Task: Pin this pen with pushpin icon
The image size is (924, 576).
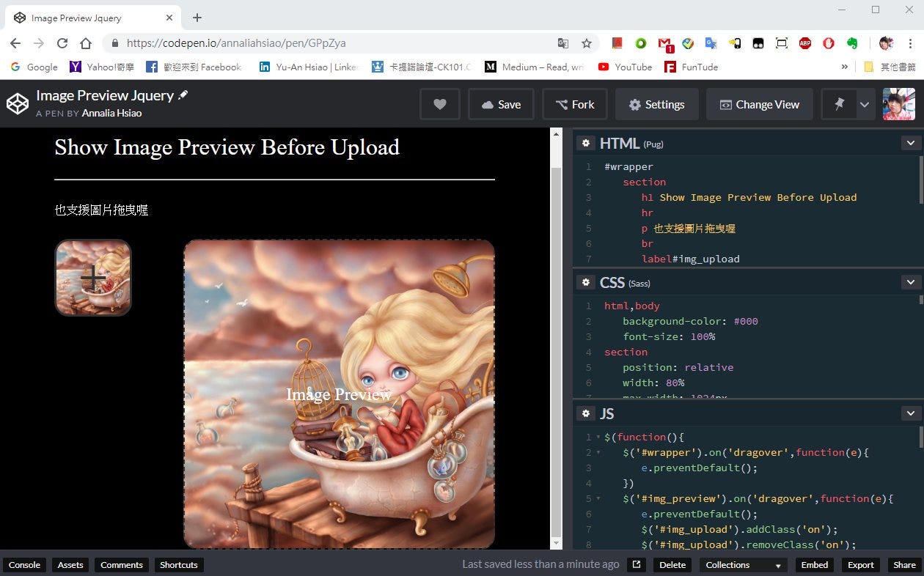Action: [839, 104]
